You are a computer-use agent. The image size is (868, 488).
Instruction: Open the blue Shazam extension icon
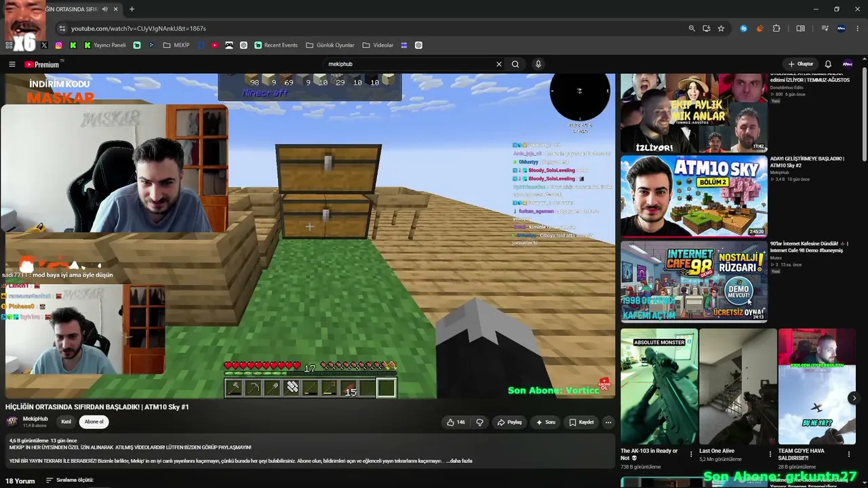pyautogui.click(x=744, y=28)
